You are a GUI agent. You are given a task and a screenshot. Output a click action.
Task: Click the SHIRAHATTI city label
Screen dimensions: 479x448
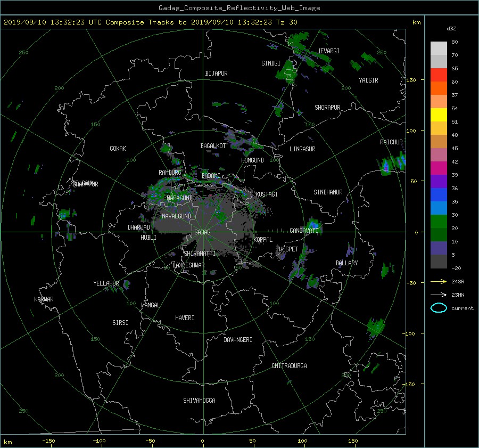click(x=200, y=253)
